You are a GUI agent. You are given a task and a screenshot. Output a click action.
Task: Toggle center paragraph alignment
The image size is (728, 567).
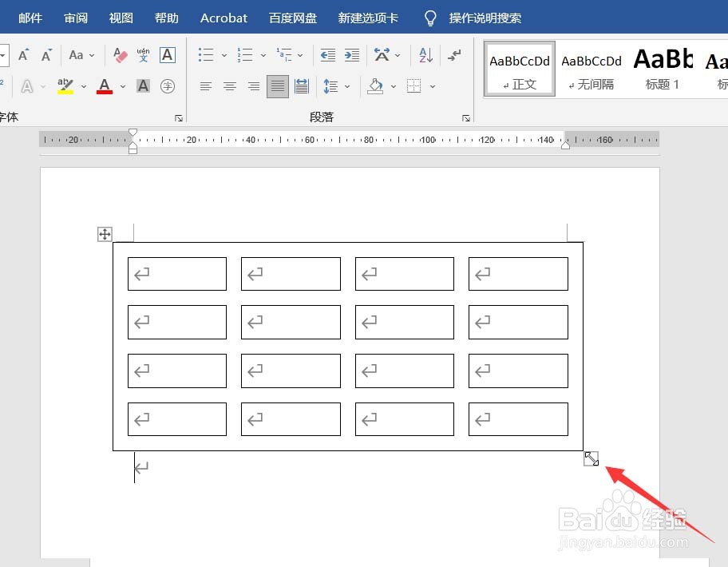click(230, 85)
